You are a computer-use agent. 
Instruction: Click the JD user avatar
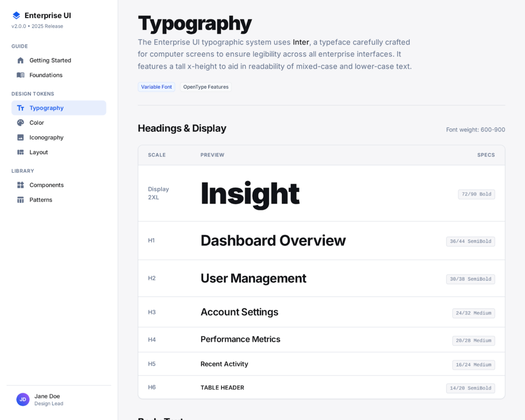click(23, 399)
